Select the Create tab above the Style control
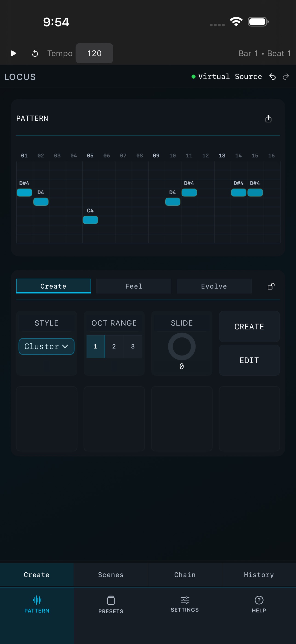 (x=53, y=286)
